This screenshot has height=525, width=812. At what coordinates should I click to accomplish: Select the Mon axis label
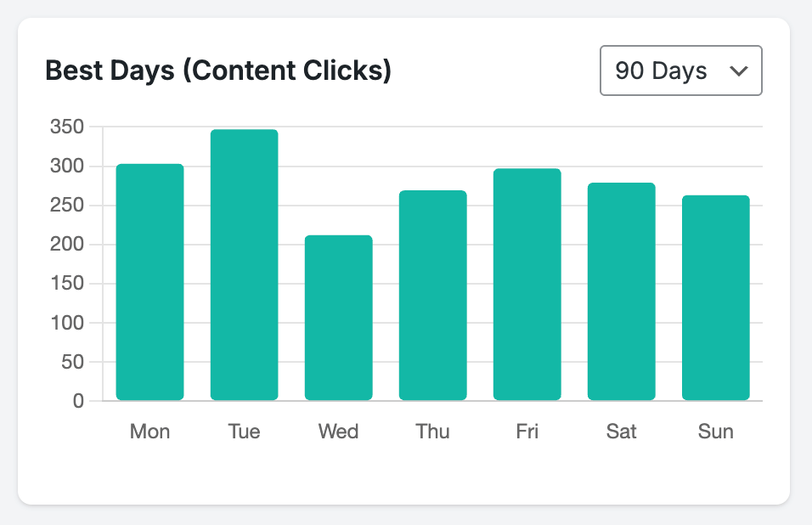pos(149,431)
